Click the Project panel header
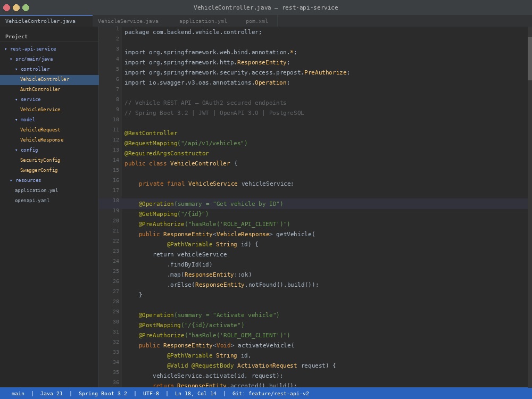532x399 pixels. tap(16, 36)
